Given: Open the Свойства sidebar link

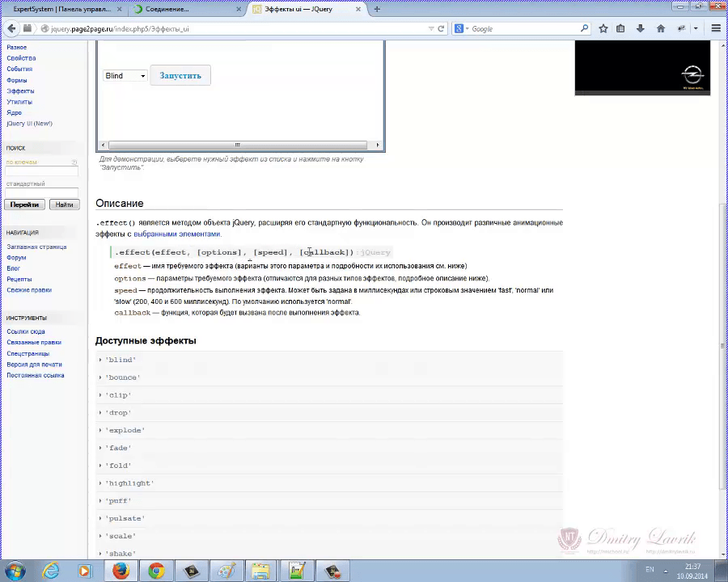Looking at the screenshot, I should pyautogui.click(x=21, y=58).
